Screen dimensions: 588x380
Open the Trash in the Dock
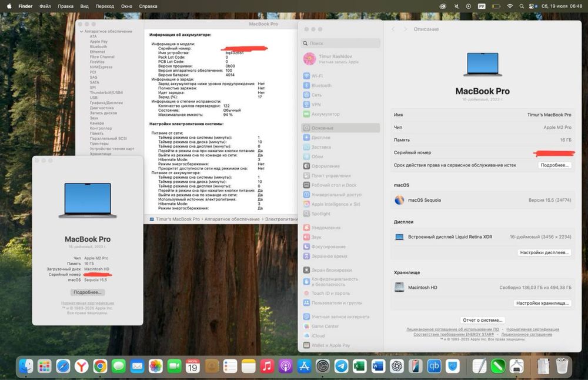(562, 366)
